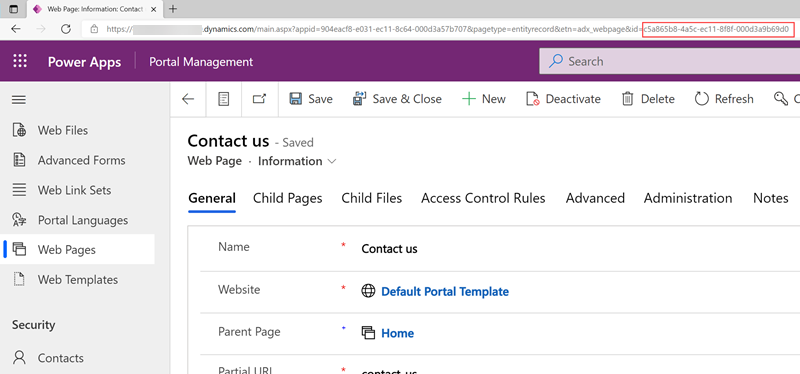The width and height of the screenshot is (800, 374).
Task: Click the Save & Close icon
Action: pyautogui.click(x=360, y=98)
